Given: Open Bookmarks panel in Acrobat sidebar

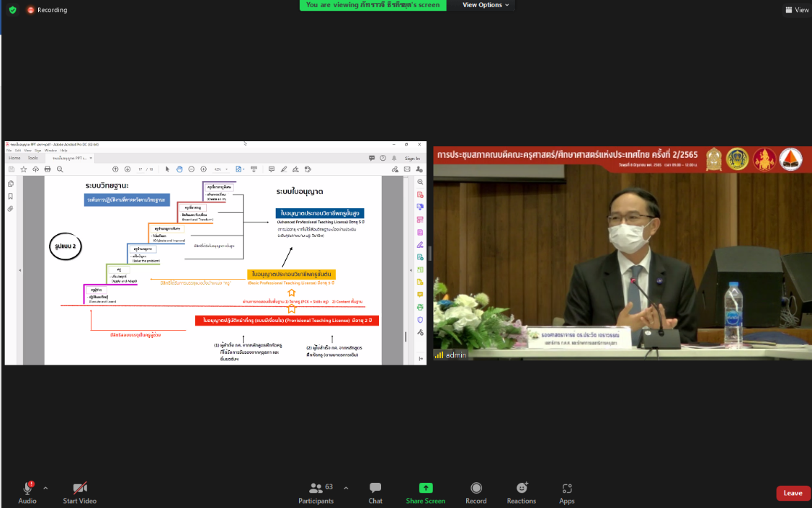Looking at the screenshot, I should [10, 196].
